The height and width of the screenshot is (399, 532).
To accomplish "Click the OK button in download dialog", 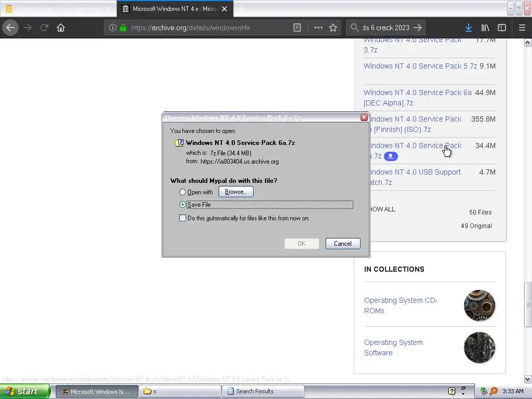I will (x=302, y=244).
